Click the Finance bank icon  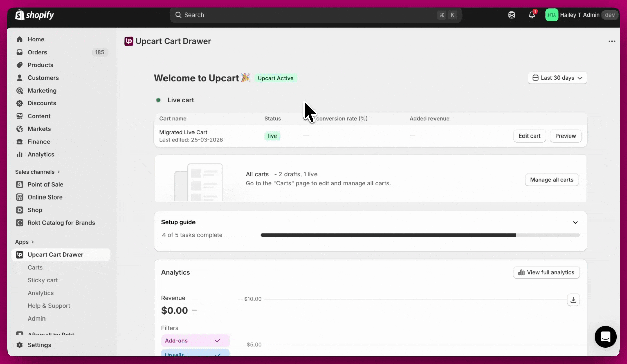[20, 142]
